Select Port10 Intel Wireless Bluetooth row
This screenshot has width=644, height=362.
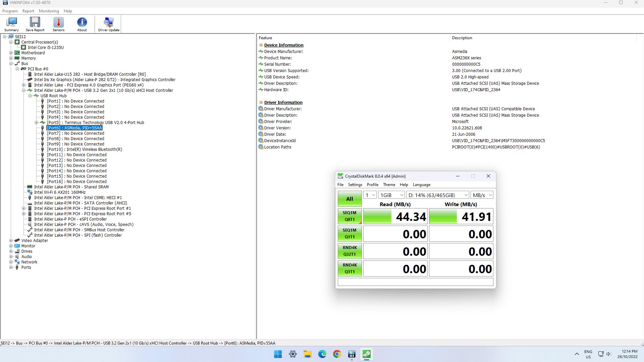click(x=85, y=149)
